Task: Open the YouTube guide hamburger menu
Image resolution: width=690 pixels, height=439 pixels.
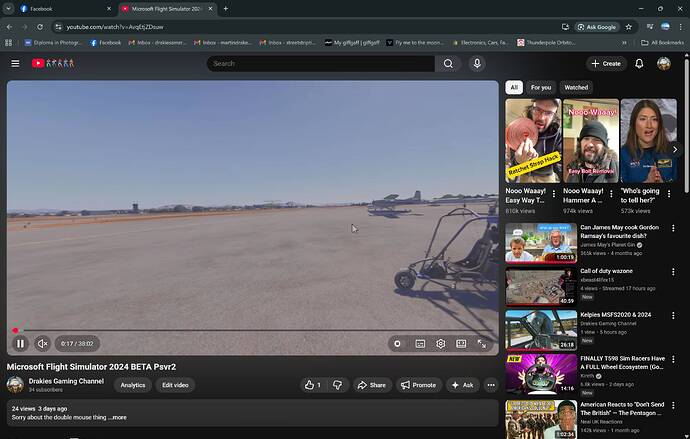Action: click(15, 63)
